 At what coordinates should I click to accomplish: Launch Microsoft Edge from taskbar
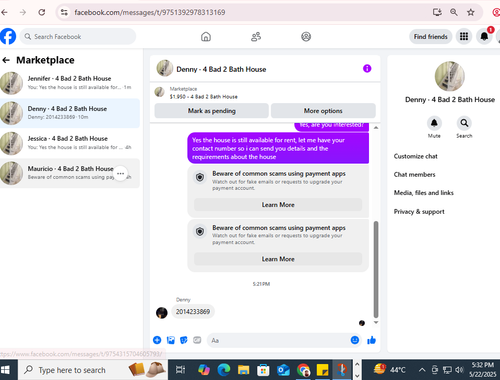(x=224, y=370)
